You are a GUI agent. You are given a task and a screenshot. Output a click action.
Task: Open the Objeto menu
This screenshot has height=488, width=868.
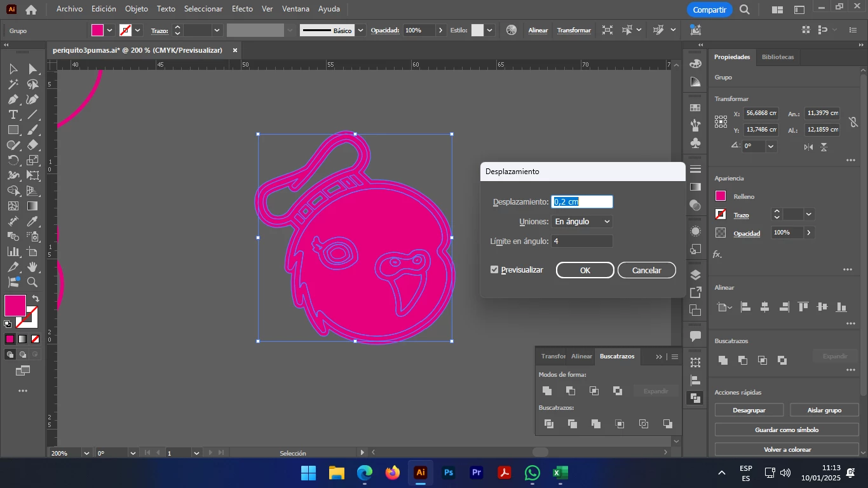pyautogui.click(x=137, y=9)
